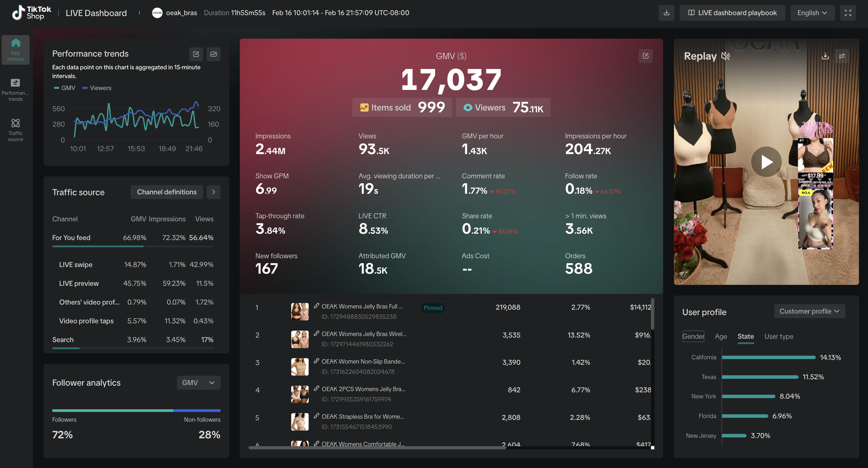Click download icon in top header
The image size is (868, 468).
(x=666, y=13)
